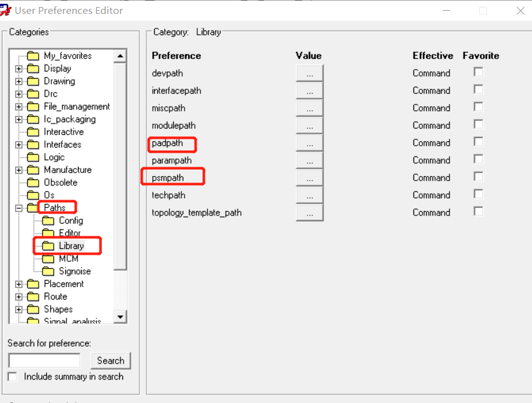Expand the Drawing category
The height and width of the screenshot is (403, 532).
tap(19, 81)
